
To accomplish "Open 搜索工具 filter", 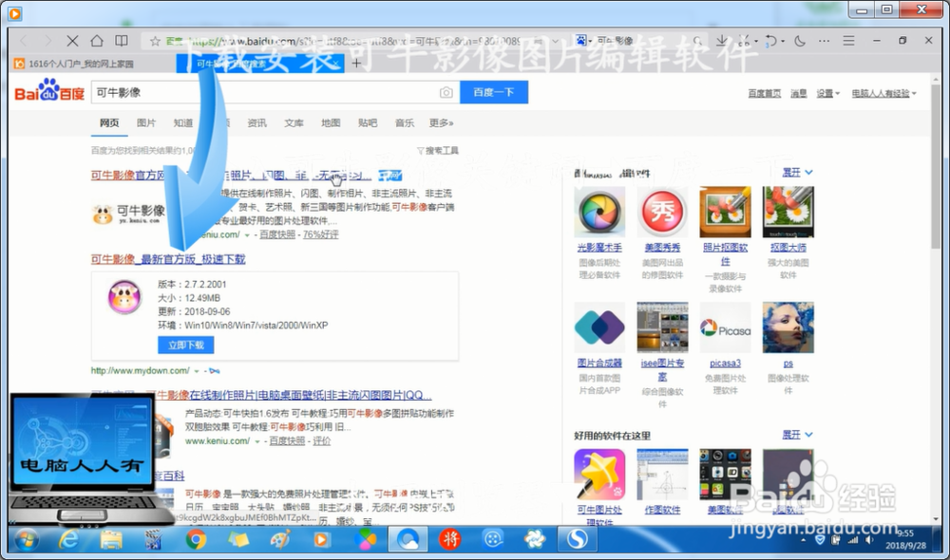I will pos(437,150).
